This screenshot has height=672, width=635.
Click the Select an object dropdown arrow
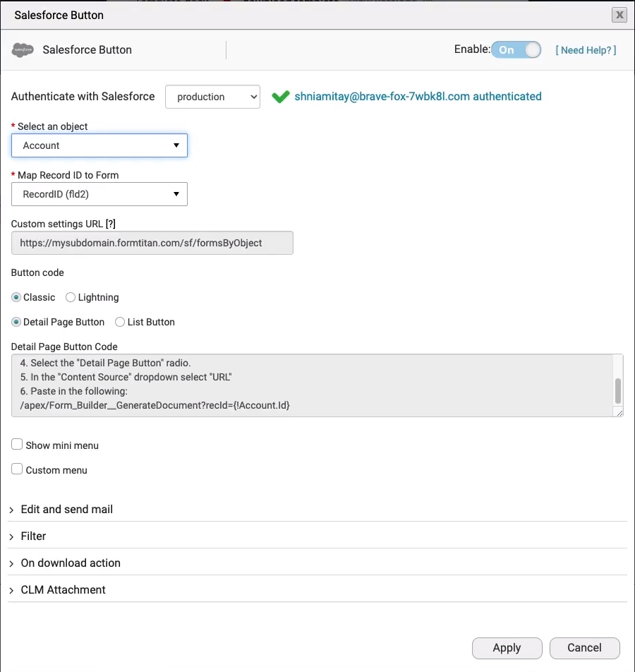(176, 145)
